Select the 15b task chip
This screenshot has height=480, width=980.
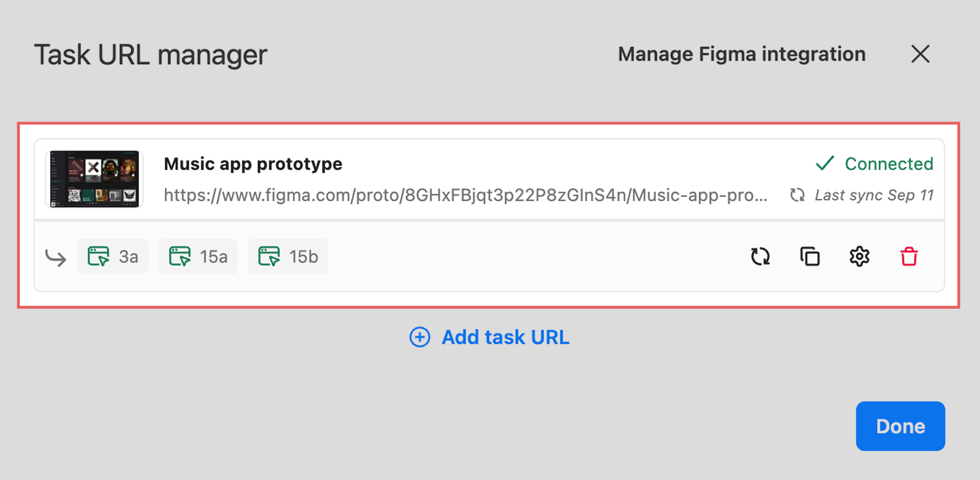coord(288,256)
